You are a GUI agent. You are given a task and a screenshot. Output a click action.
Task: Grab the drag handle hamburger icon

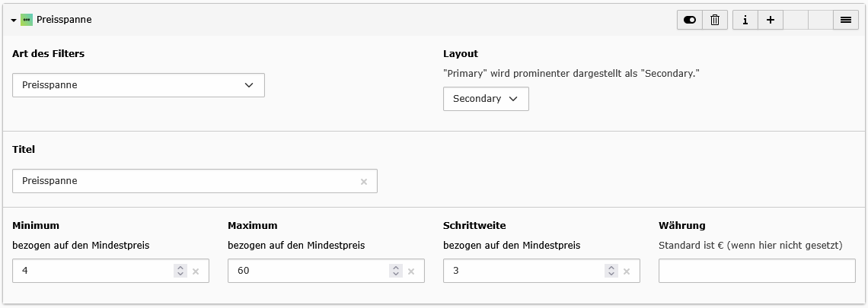click(845, 21)
